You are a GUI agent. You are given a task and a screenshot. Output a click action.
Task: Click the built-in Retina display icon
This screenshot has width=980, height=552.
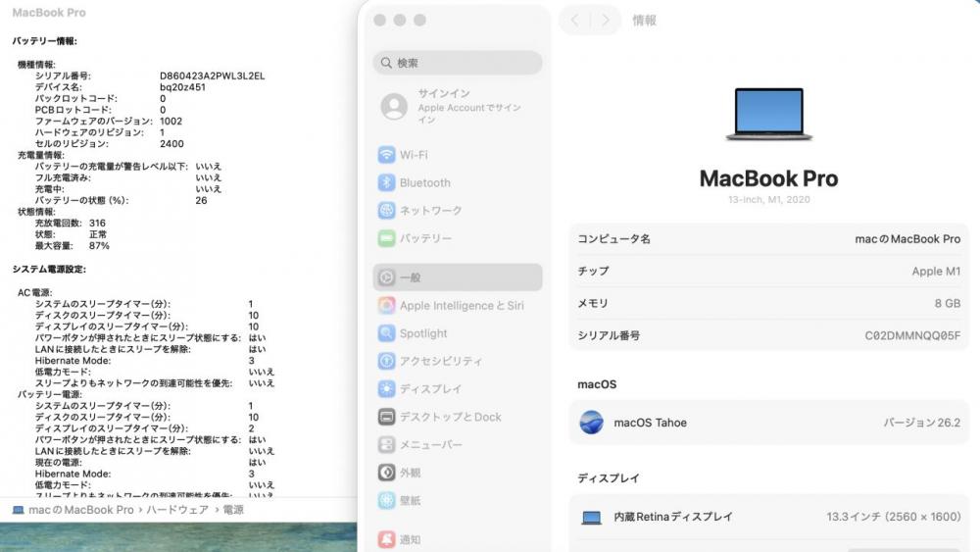tap(591, 518)
